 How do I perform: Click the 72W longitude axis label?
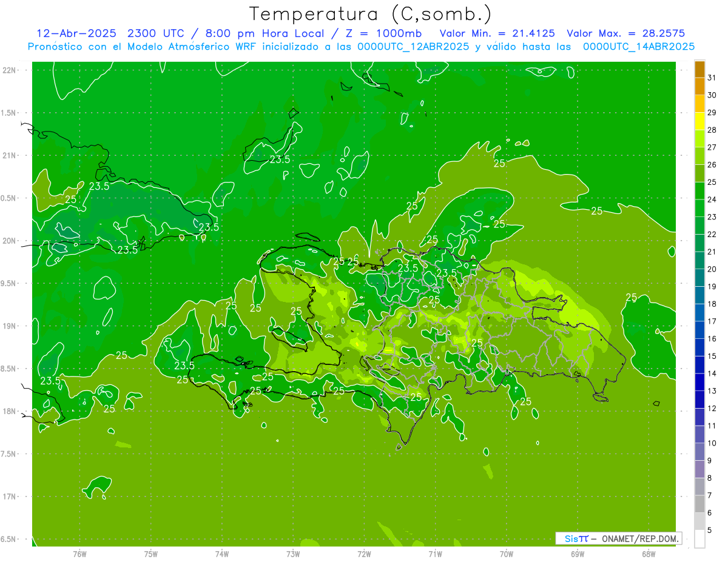pyautogui.click(x=364, y=554)
